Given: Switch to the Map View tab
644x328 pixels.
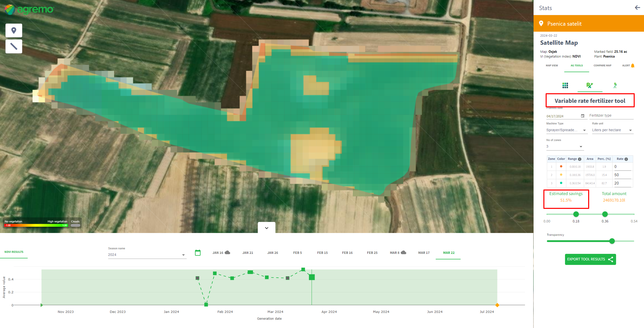Looking at the screenshot, I should pyautogui.click(x=552, y=66).
